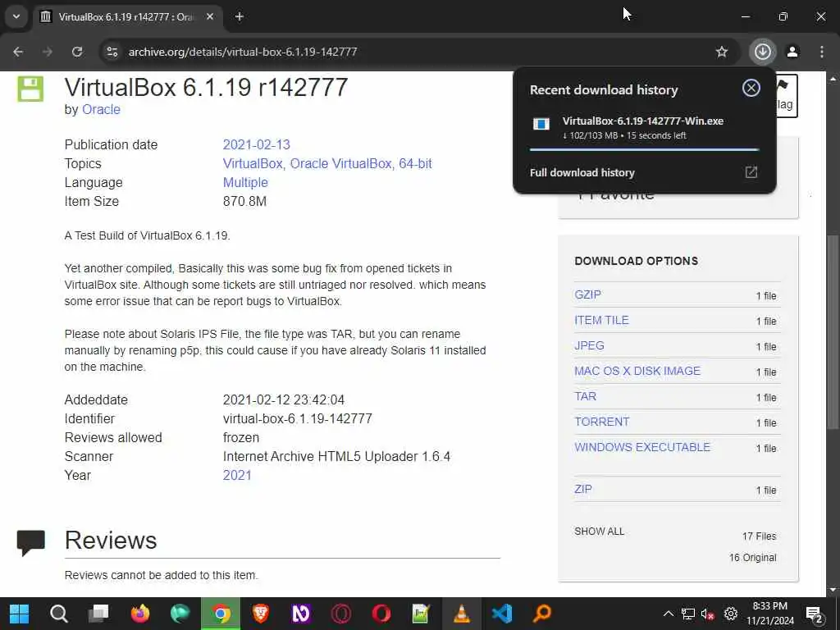Click the address bar URL field
840x630 pixels.
pyautogui.click(x=418, y=52)
